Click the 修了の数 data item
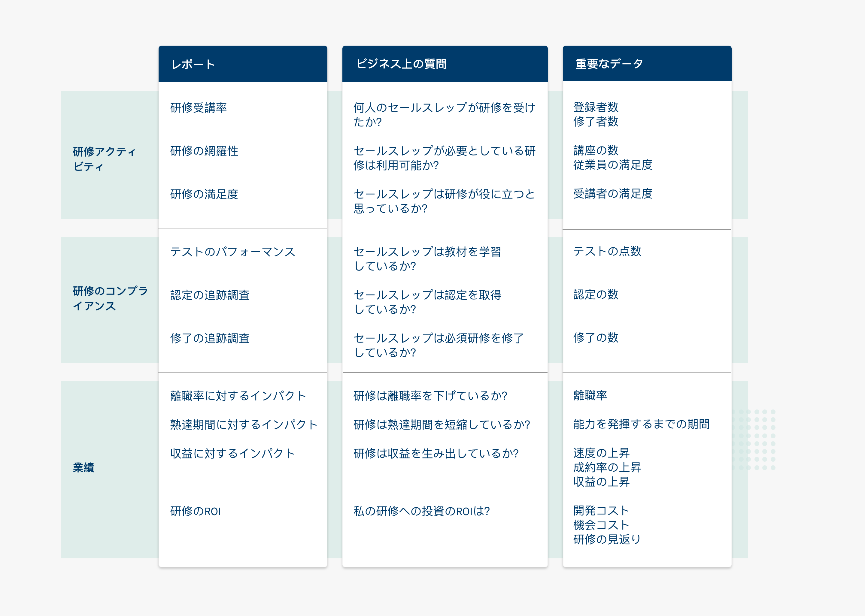 [x=596, y=338]
